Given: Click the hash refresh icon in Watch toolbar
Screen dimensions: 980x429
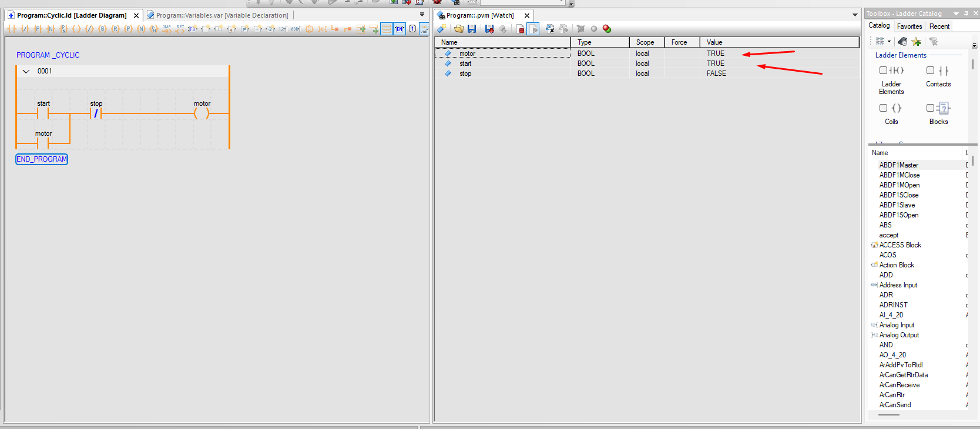Looking at the screenshot, I should point(550,29).
